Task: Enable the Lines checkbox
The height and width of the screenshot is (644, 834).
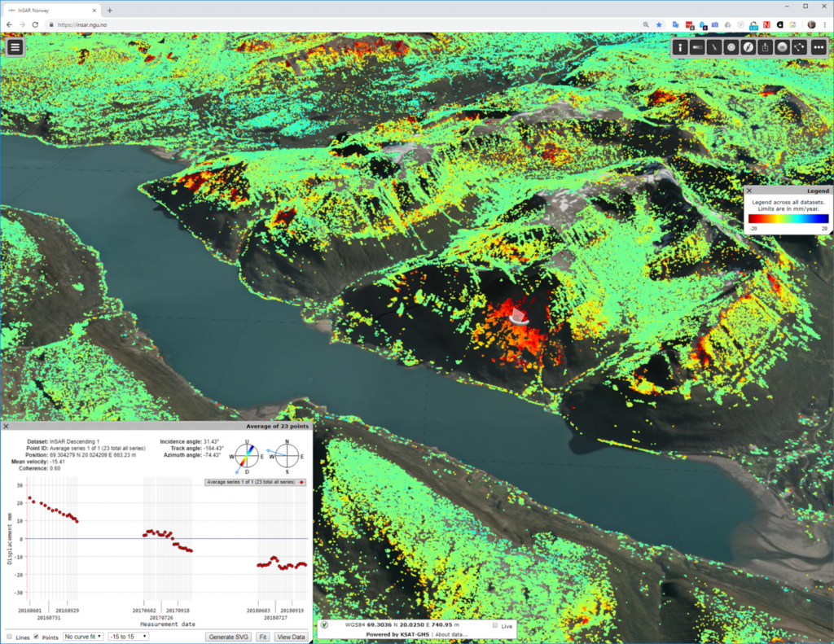Action: tap(9, 637)
